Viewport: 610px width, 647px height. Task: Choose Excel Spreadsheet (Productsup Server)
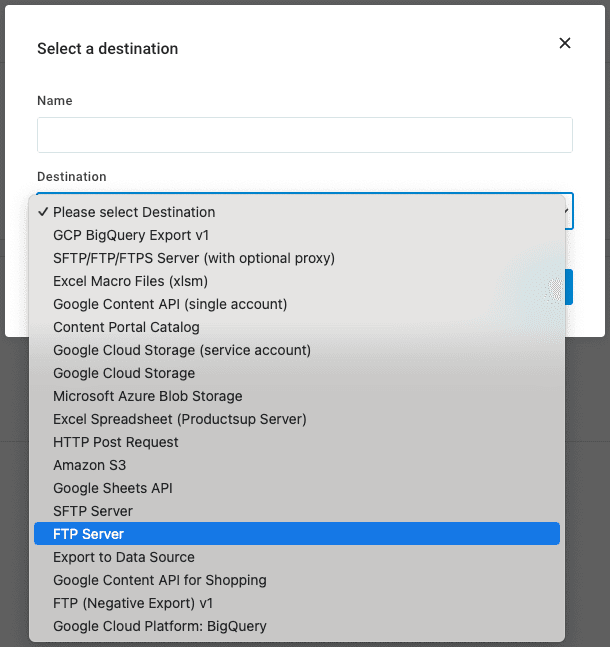[x=180, y=419]
